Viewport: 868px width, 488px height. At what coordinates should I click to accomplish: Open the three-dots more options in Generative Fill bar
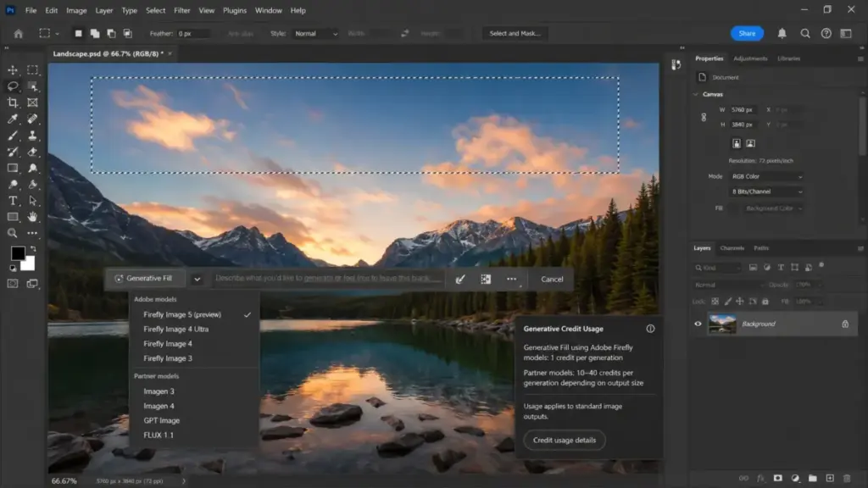point(511,280)
